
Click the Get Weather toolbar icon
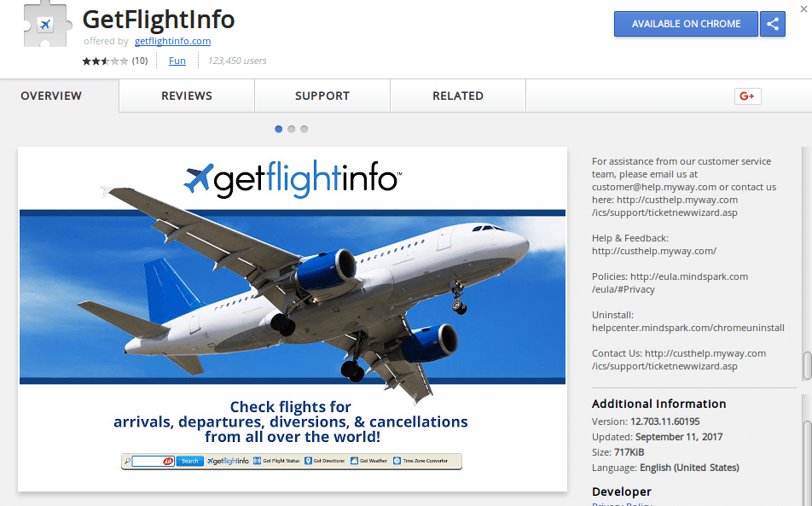[x=354, y=461]
